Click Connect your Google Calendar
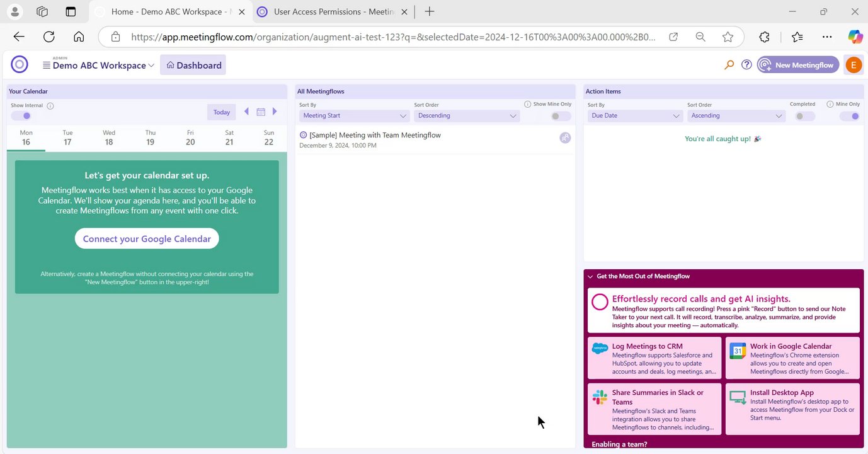Viewport: 868px width, 454px height. pyautogui.click(x=147, y=239)
